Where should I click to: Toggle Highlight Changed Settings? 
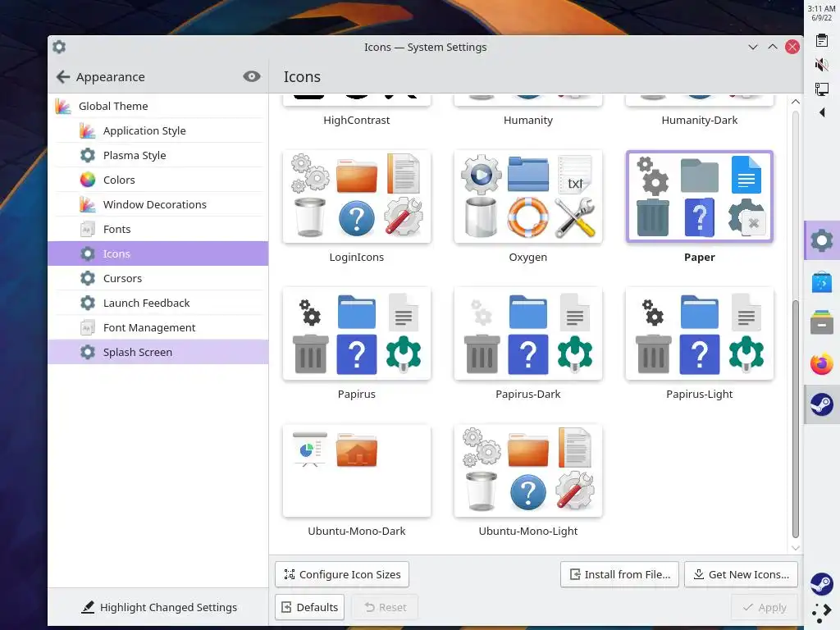[x=158, y=607]
